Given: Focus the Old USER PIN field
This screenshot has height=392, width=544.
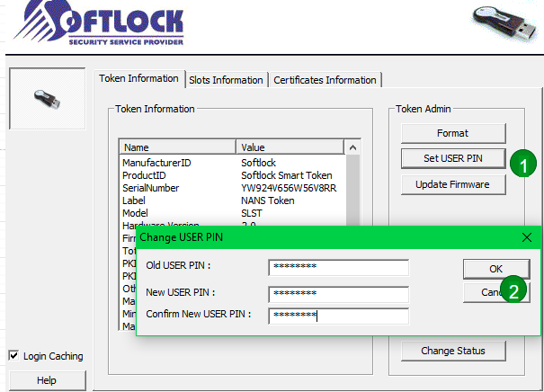Looking at the screenshot, I should (338, 267).
